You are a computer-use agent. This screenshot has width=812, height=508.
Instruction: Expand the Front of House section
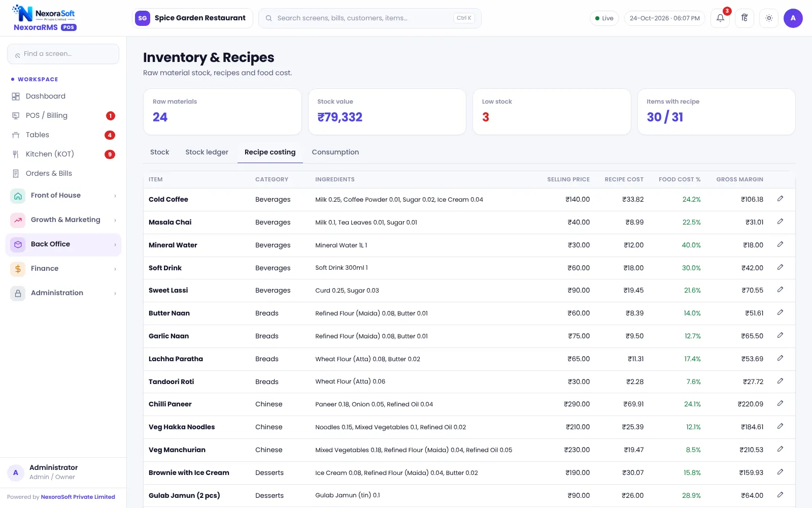(63, 196)
